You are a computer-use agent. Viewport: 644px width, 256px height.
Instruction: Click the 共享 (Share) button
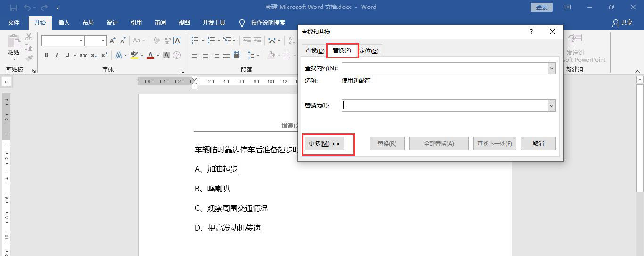tap(622, 23)
